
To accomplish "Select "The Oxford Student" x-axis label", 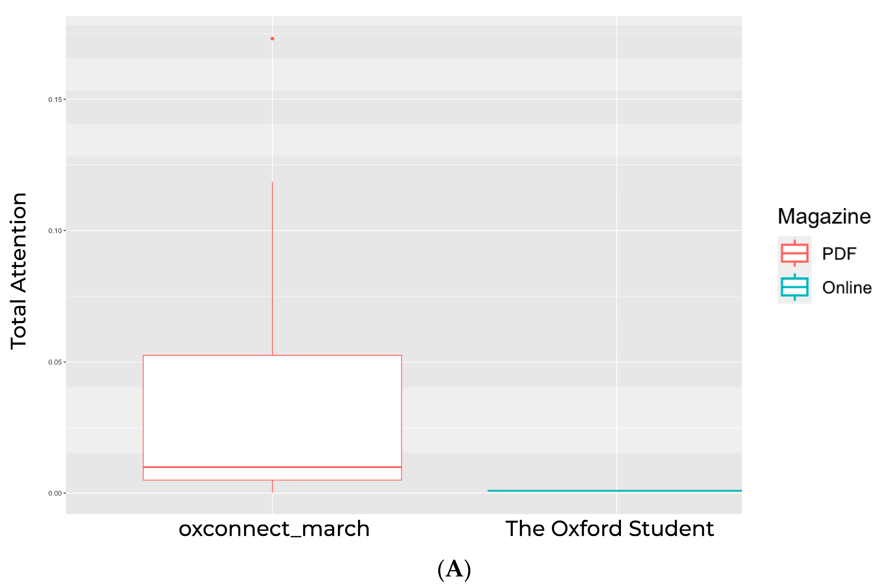I will click(x=609, y=529).
